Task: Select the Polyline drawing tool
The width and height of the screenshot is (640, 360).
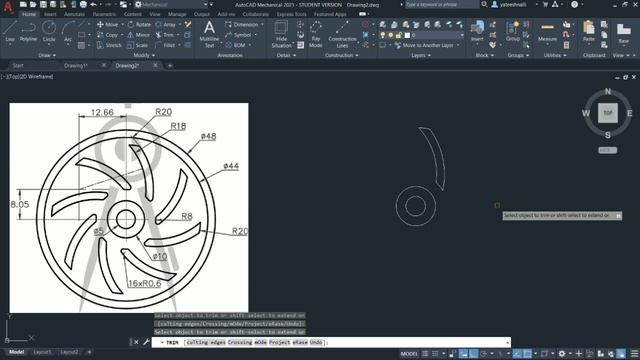Action: coord(28,31)
